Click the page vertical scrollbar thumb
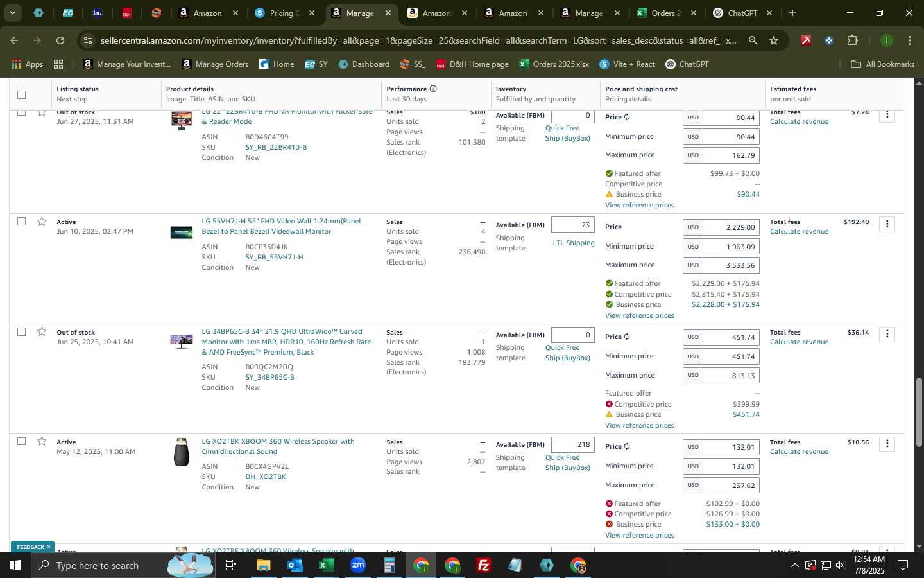 [x=919, y=412]
